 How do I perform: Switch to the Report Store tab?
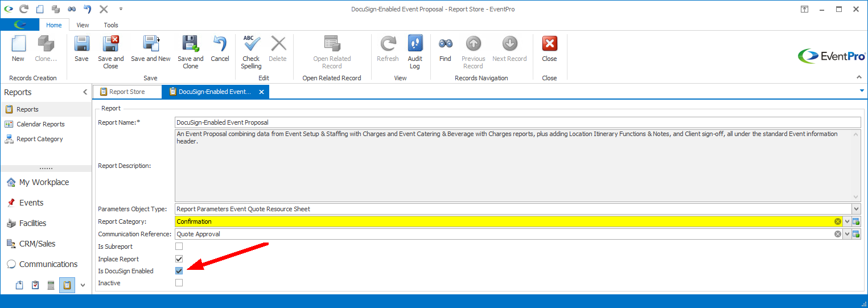click(x=127, y=92)
